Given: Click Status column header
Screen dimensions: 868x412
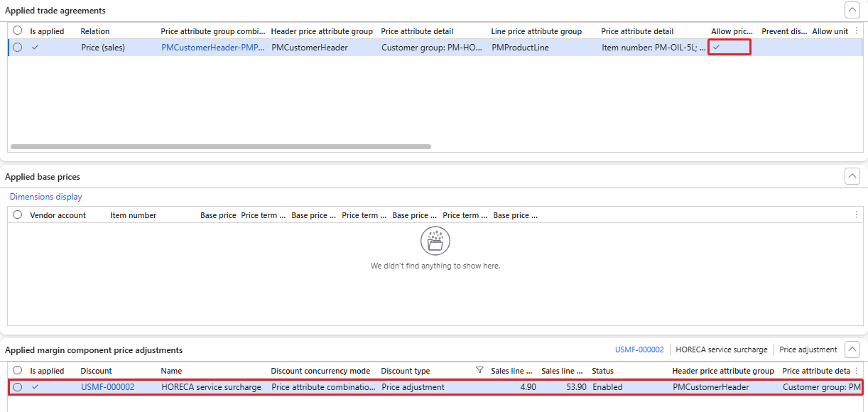Looking at the screenshot, I should tap(602, 371).
